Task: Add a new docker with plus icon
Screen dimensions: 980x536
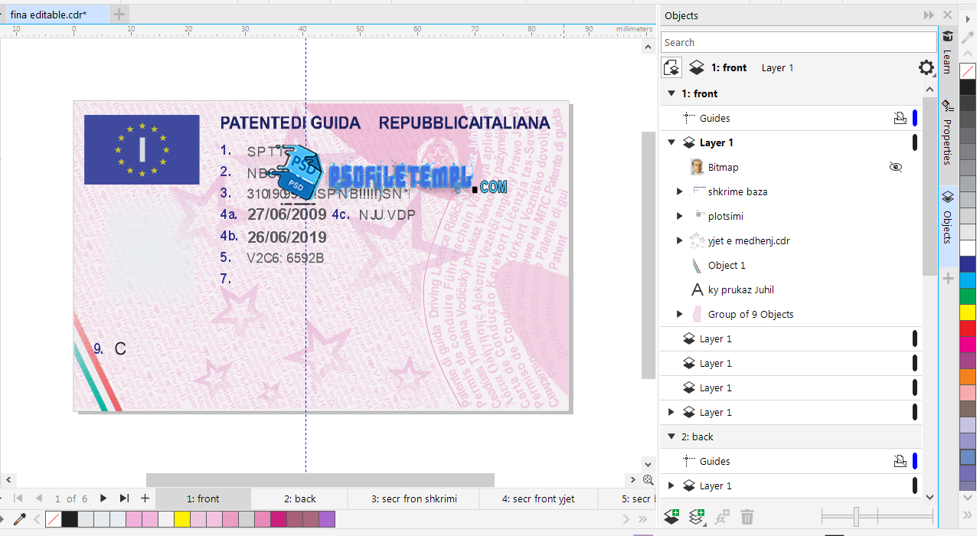Action: pyautogui.click(x=948, y=279)
